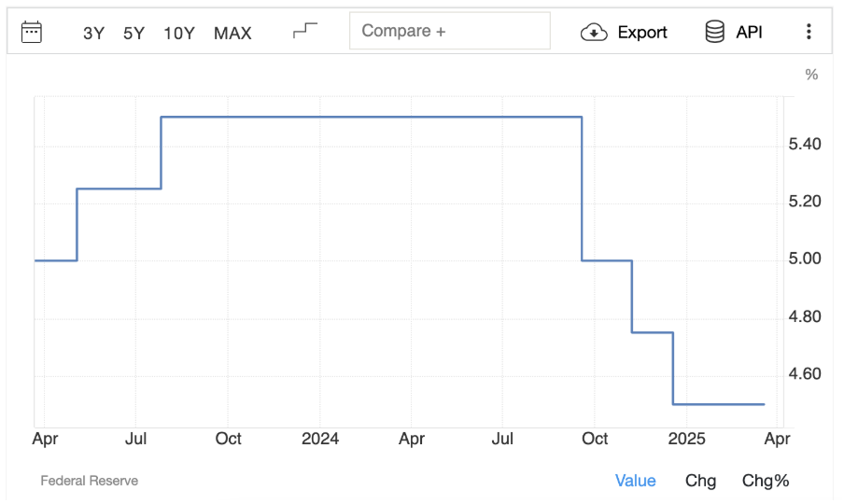Open the three-dot more options menu
The width and height of the screenshot is (844, 504).
809,32
